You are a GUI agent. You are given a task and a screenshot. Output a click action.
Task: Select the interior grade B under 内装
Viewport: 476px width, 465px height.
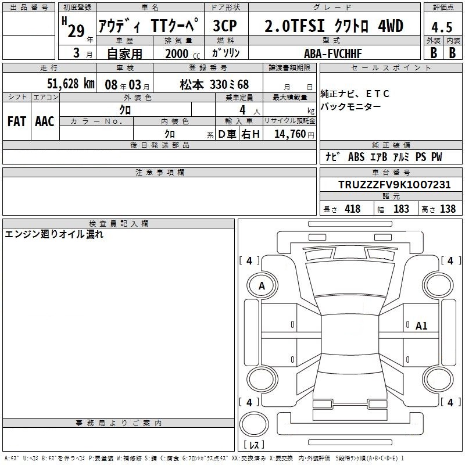coord(452,53)
